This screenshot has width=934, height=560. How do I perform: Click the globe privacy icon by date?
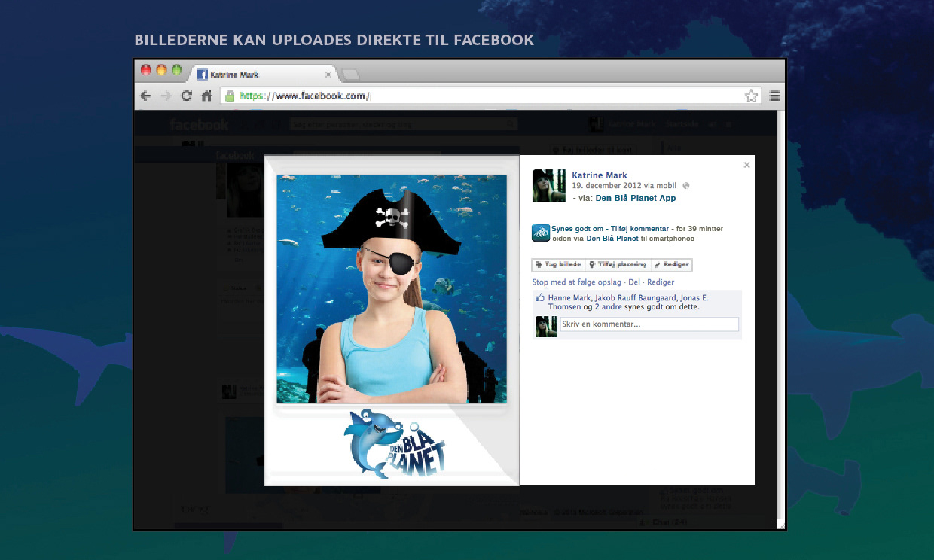tap(686, 186)
